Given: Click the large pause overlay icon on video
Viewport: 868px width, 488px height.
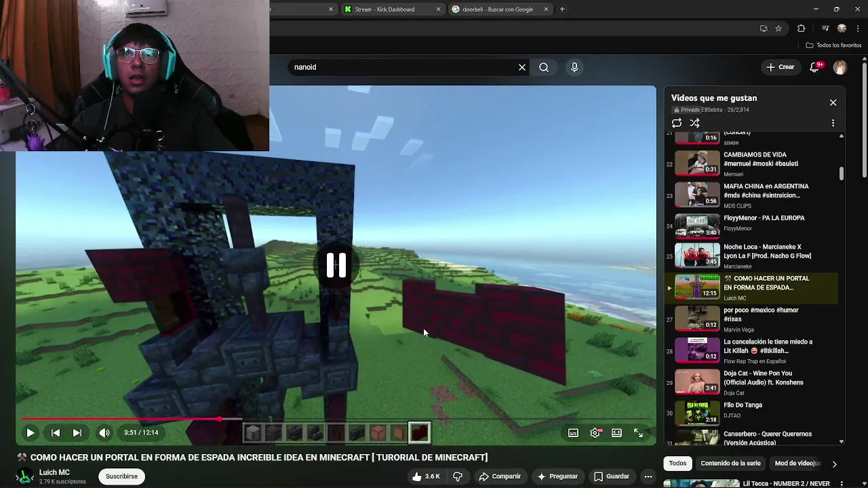Looking at the screenshot, I should coord(336,265).
